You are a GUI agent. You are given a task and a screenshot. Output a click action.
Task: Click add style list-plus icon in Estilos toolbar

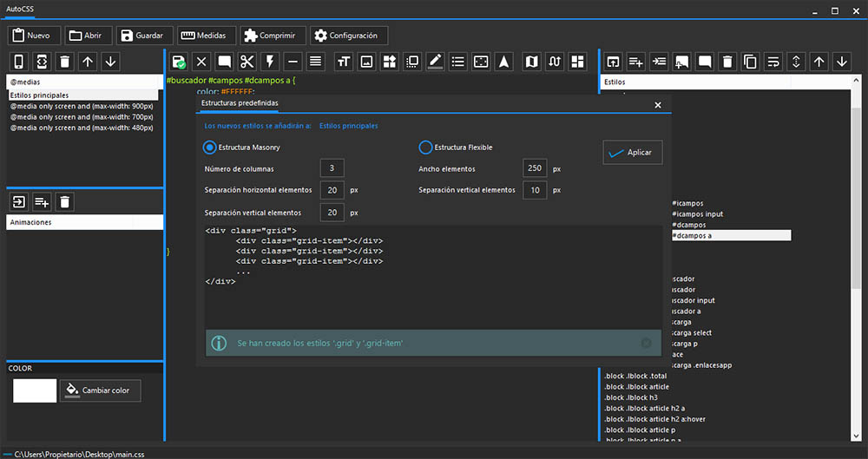tap(635, 62)
